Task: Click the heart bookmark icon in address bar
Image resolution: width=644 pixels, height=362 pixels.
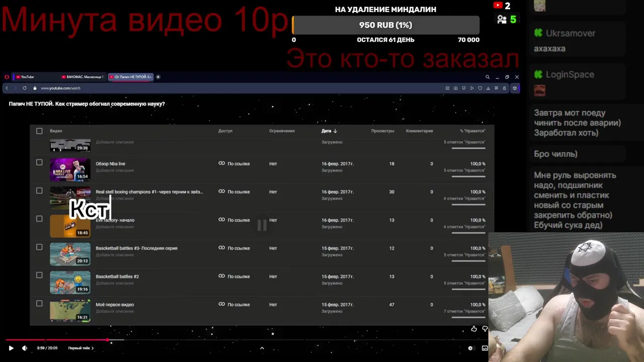Action: pyautogui.click(x=480, y=88)
